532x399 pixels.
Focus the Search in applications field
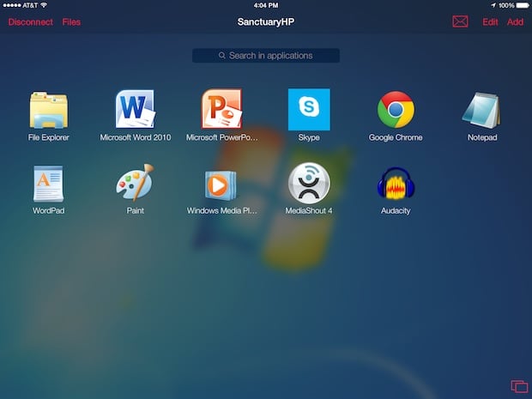[x=266, y=55]
